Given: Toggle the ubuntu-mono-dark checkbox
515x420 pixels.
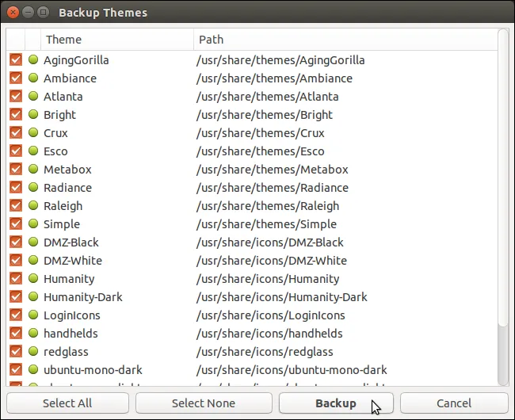Looking at the screenshot, I should pyautogui.click(x=16, y=370).
